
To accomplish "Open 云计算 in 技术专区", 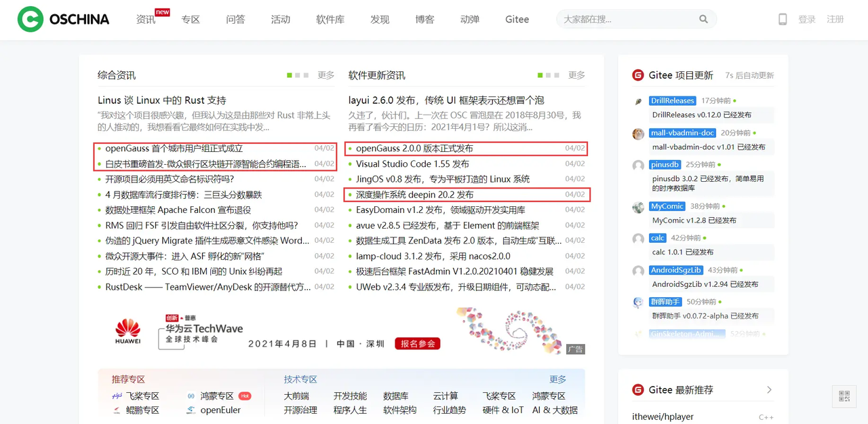I will 446,396.
